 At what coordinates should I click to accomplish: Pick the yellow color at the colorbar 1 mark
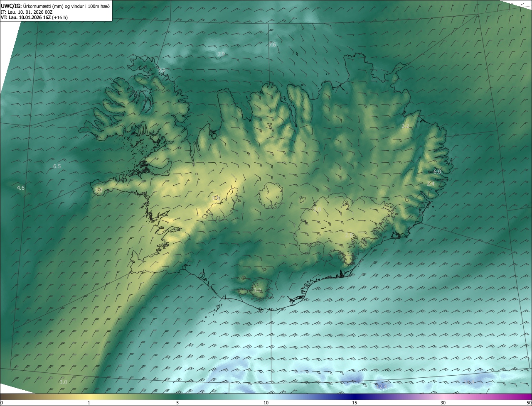point(89,396)
